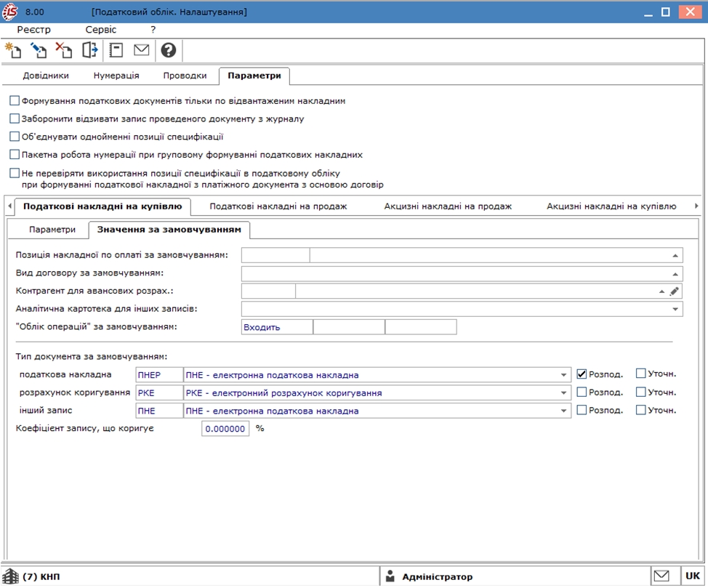Open the Сервіс menu

[101, 30]
